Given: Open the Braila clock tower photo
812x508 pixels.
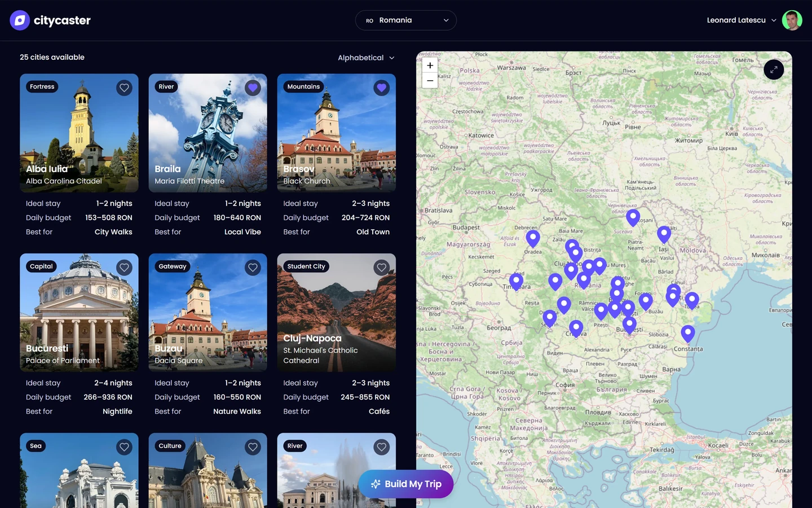Looking at the screenshot, I should [208, 133].
